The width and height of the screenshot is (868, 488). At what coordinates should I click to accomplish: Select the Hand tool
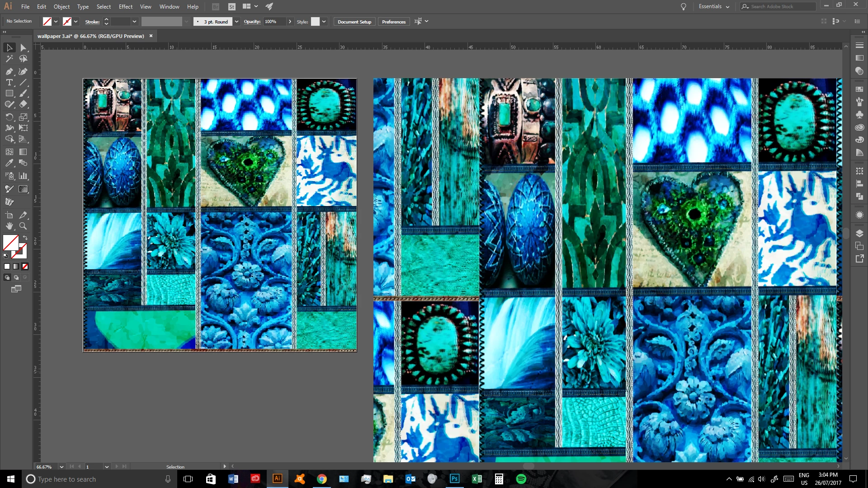(9, 226)
